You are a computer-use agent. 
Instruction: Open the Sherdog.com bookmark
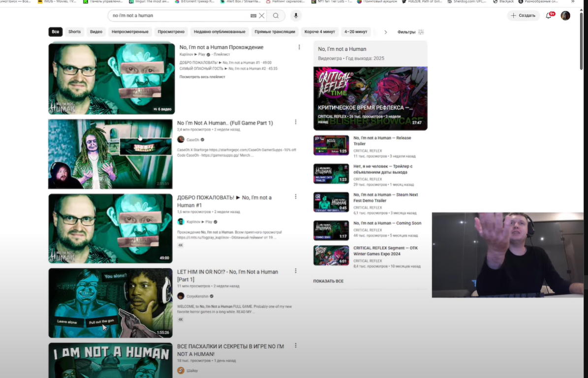466,1
